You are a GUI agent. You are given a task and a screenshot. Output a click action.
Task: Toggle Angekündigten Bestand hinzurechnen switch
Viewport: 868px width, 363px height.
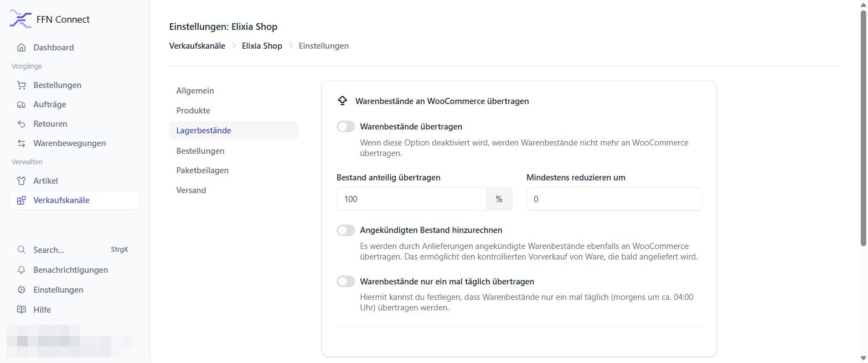point(346,230)
